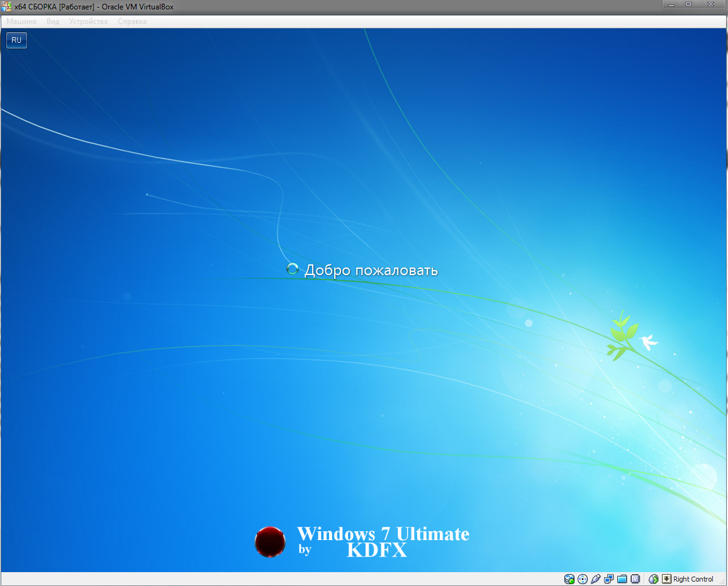Viewport: 728px width, 586px height.
Task: Click the USB devices status icon
Action: tap(596, 579)
